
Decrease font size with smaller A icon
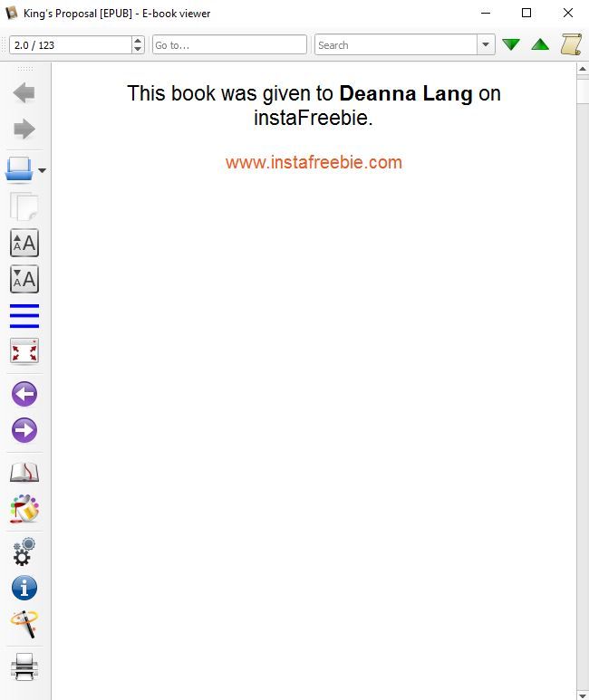(x=24, y=279)
